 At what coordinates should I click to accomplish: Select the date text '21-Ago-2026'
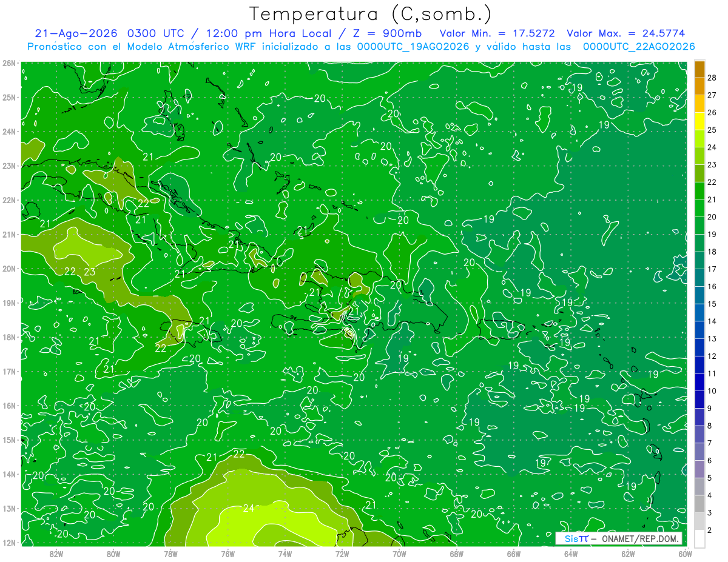point(76,33)
